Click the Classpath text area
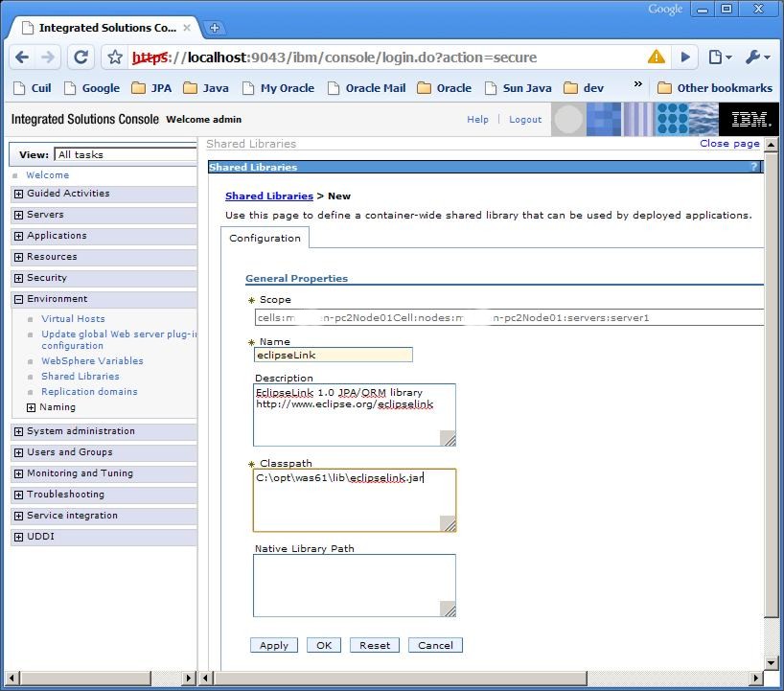 [x=355, y=500]
